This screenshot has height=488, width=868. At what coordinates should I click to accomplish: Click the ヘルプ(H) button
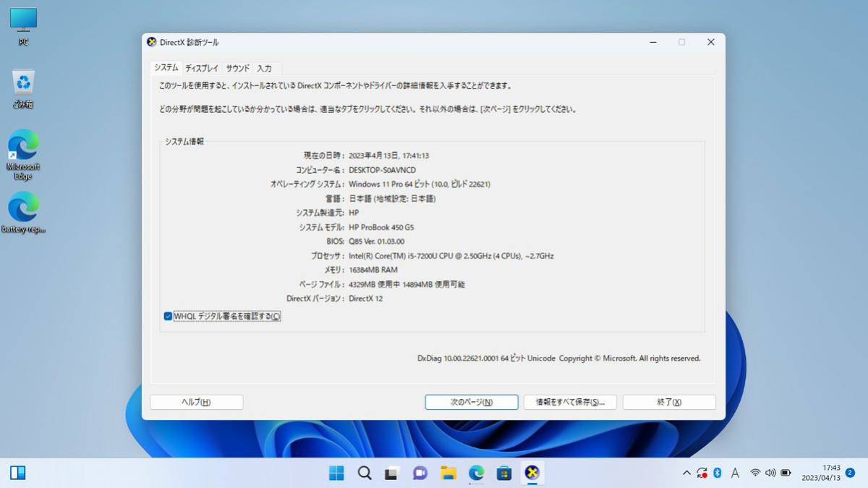(x=196, y=402)
